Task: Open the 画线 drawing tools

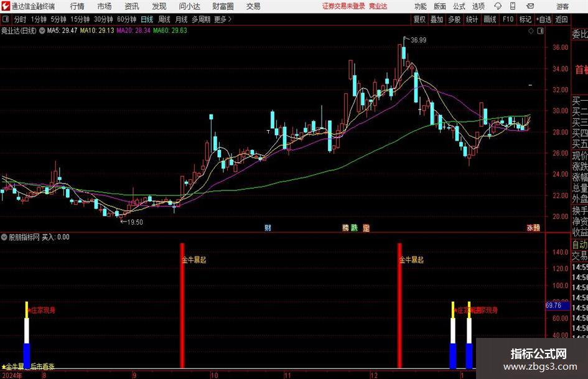Action: pos(490,19)
